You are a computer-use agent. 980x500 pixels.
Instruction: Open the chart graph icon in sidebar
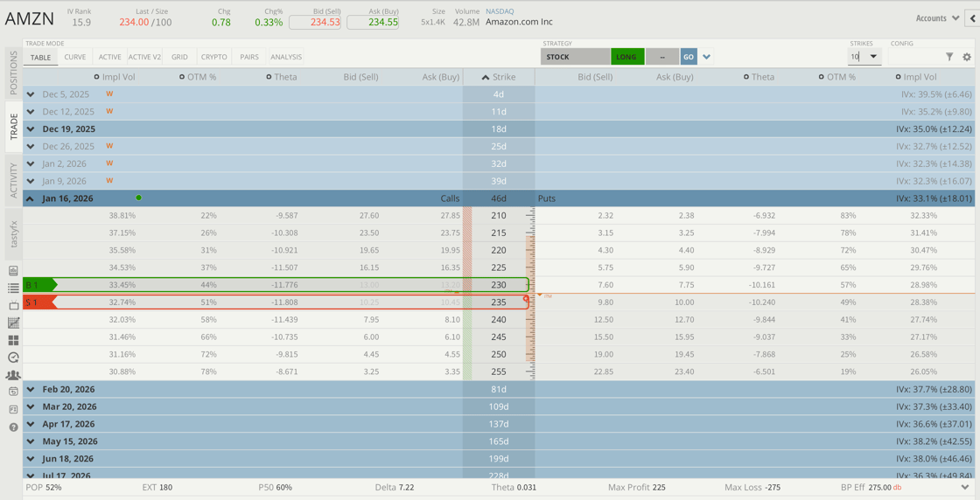[13, 323]
